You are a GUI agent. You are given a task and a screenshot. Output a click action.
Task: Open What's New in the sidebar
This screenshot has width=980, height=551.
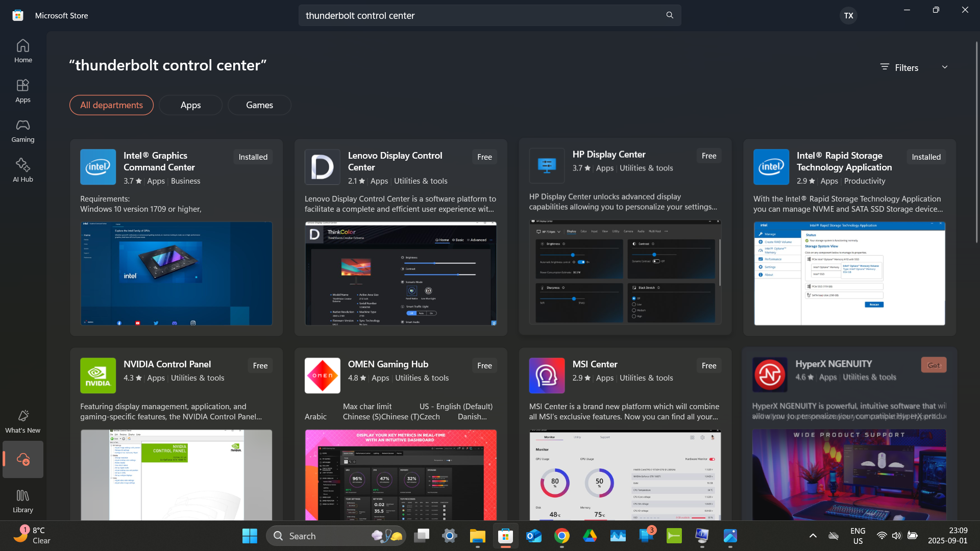(23, 421)
